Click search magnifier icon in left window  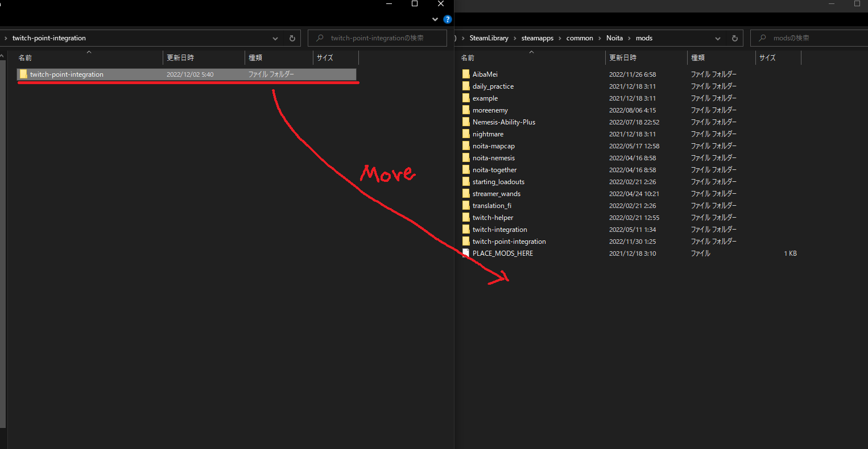pos(320,38)
